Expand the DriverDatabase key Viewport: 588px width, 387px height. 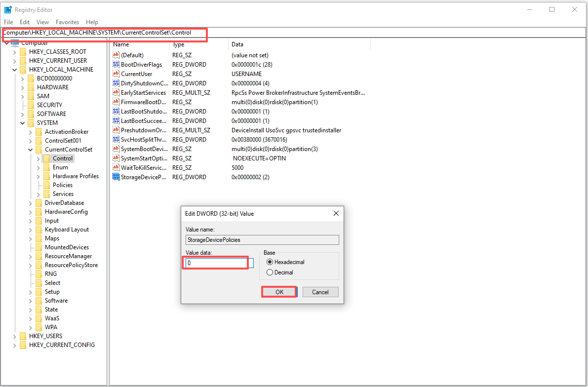pyautogui.click(x=30, y=202)
